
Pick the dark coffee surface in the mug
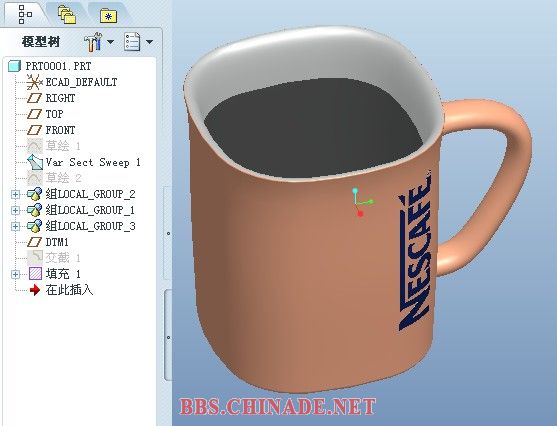[313, 128]
